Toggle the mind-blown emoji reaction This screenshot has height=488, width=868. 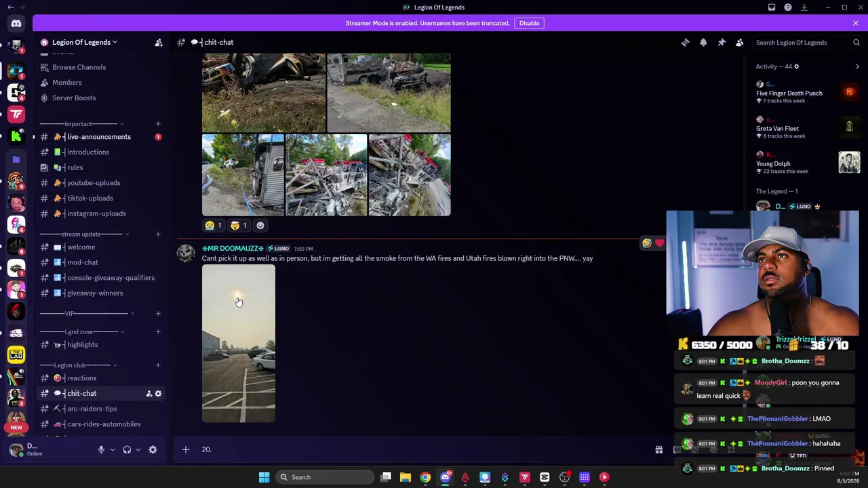(239, 225)
